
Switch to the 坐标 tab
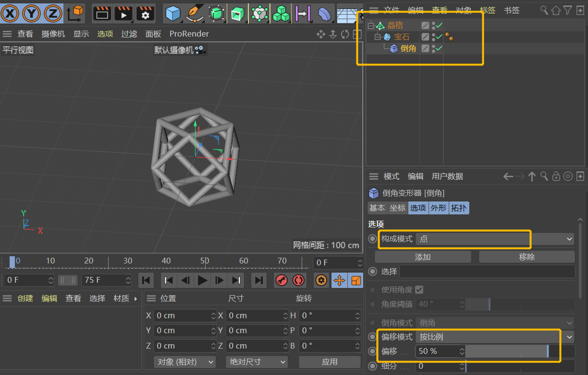[397, 208]
